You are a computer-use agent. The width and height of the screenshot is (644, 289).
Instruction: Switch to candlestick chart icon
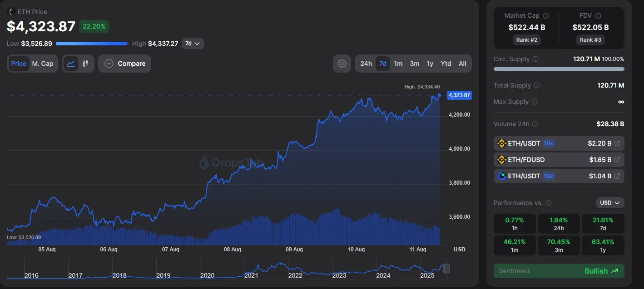[85, 64]
